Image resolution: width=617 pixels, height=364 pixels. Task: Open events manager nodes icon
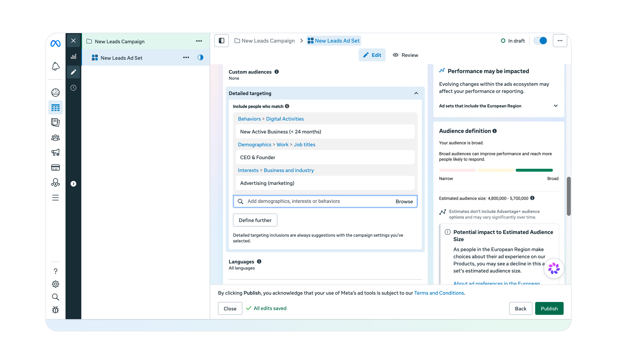click(x=55, y=183)
